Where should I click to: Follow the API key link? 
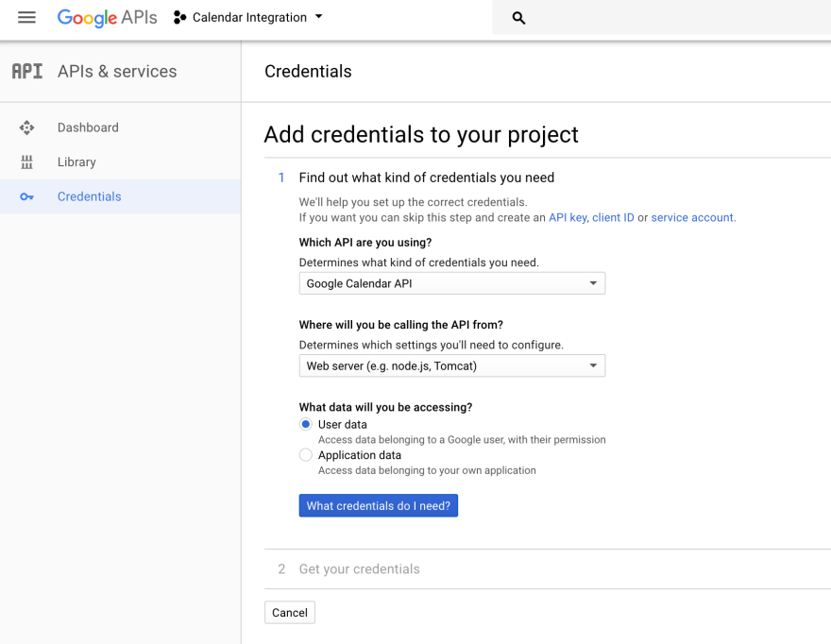[x=568, y=217]
